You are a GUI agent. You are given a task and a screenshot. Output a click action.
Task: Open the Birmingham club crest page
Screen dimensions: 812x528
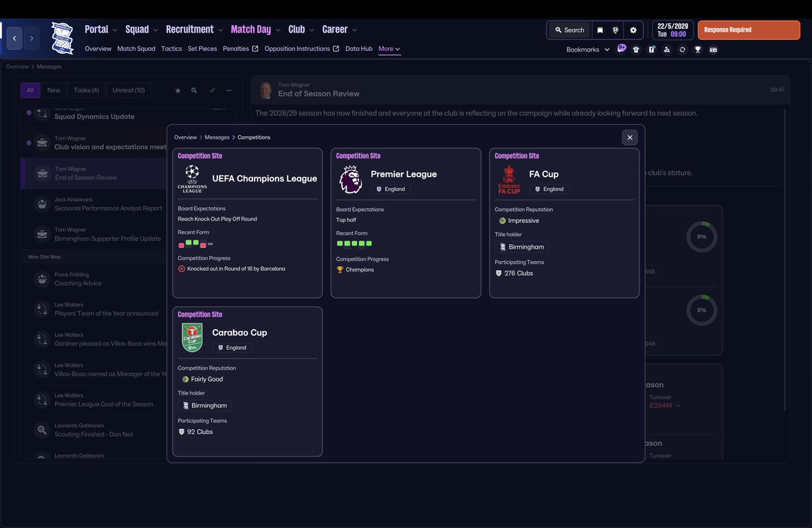tap(62, 38)
